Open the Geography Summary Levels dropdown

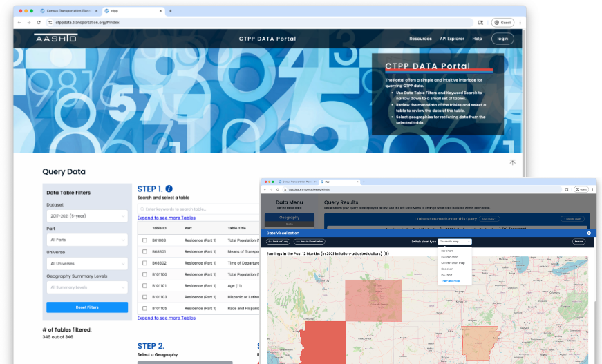87,287
